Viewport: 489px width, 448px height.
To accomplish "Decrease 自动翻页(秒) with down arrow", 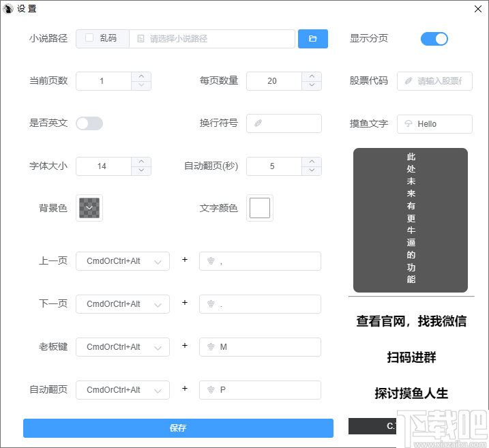I will point(312,170).
